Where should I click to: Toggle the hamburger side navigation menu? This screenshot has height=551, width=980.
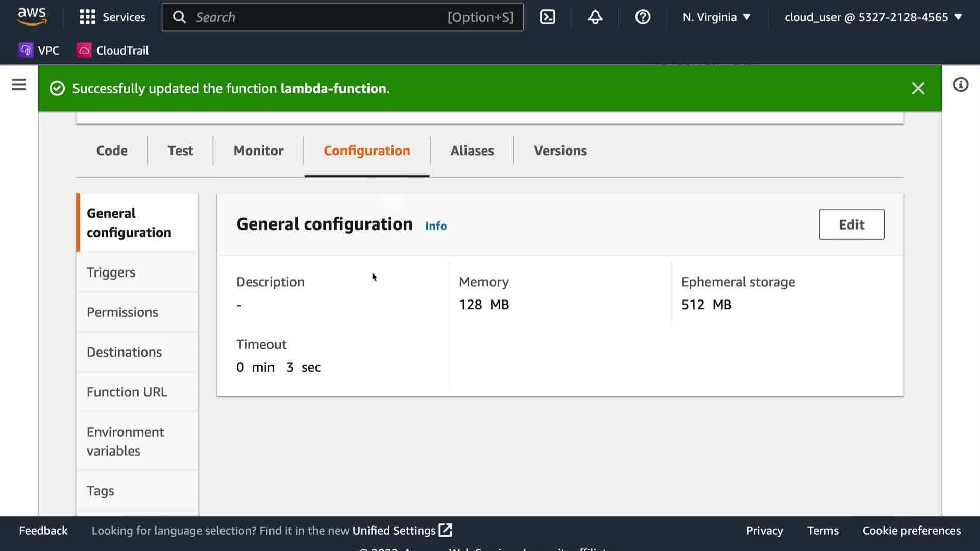19,85
